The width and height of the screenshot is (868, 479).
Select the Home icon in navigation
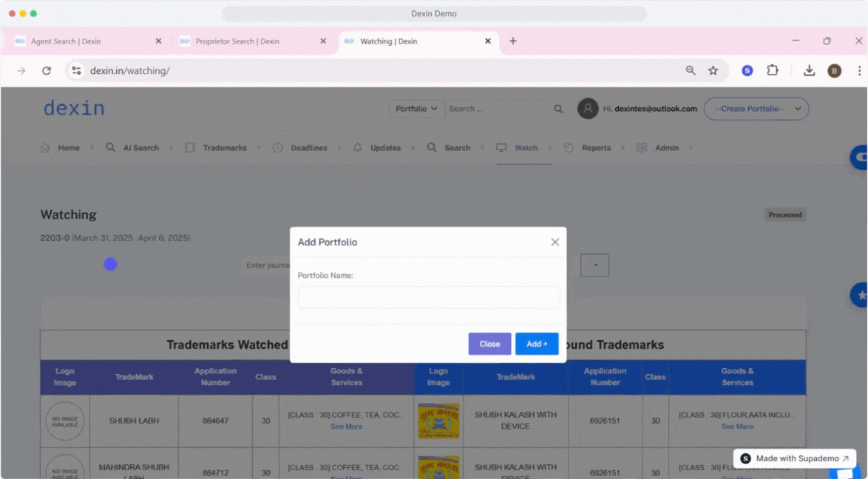(x=46, y=147)
